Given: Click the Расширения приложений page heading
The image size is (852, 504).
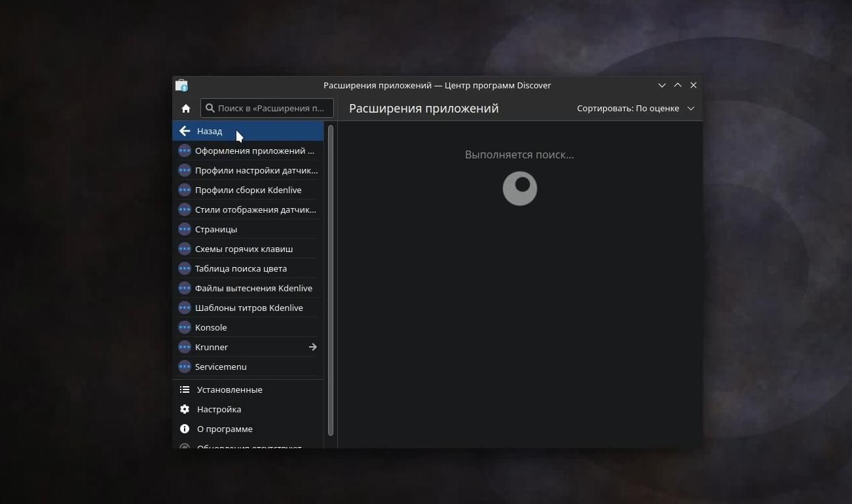Looking at the screenshot, I should [424, 109].
